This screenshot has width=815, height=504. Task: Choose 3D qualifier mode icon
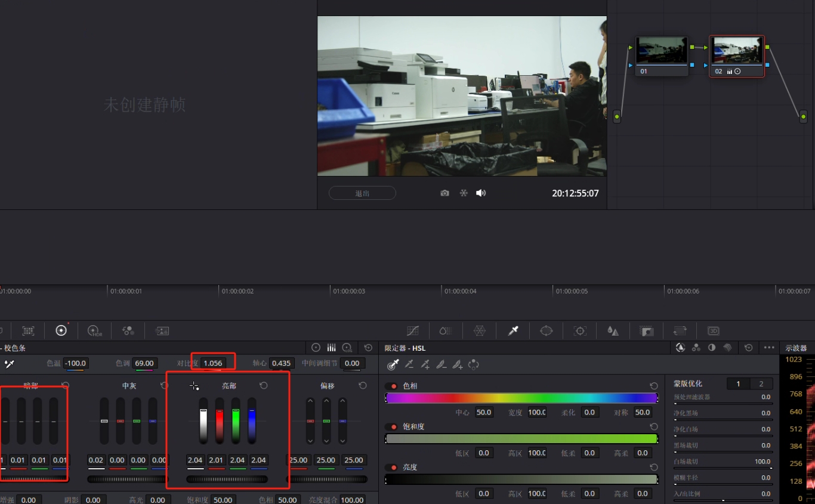point(727,348)
